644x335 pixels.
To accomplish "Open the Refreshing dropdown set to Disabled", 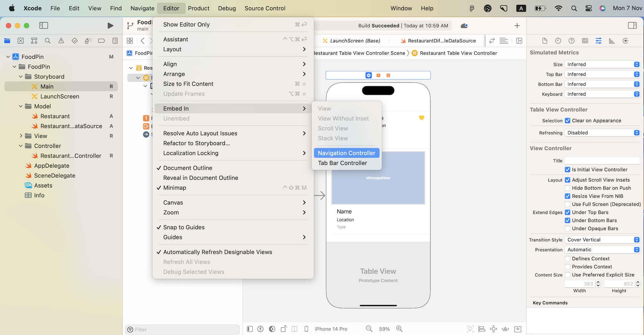I will 601,132.
